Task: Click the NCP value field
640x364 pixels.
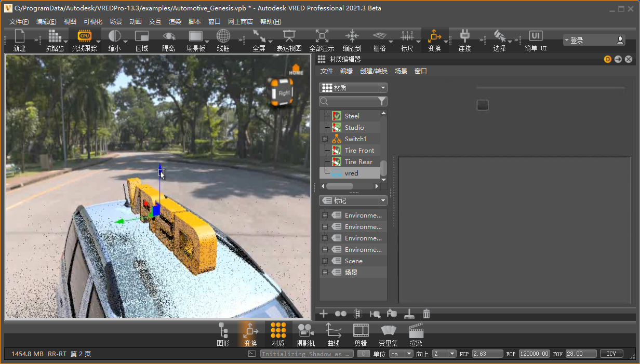Action: click(x=487, y=354)
